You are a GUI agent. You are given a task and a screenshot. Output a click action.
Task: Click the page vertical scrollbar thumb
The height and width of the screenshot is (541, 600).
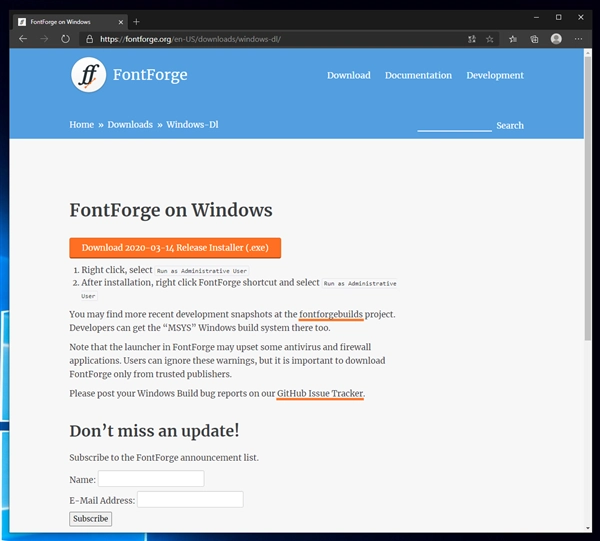(x=588, y=198)
